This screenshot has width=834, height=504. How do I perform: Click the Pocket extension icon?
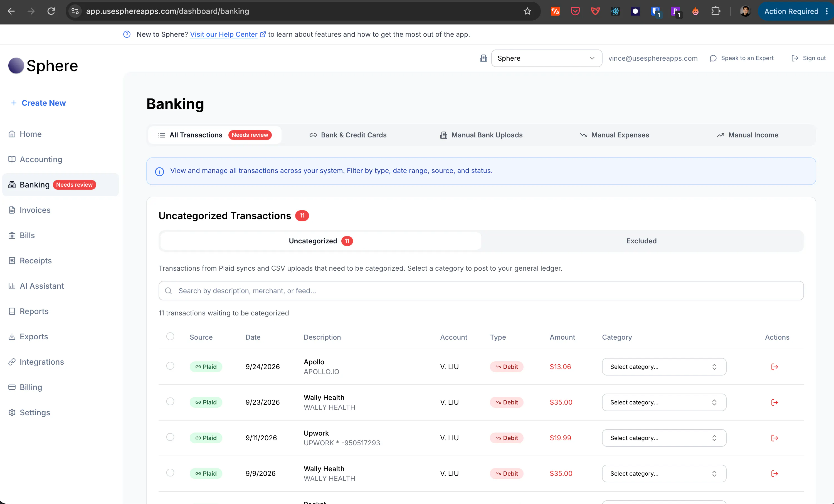coord(575,11)
